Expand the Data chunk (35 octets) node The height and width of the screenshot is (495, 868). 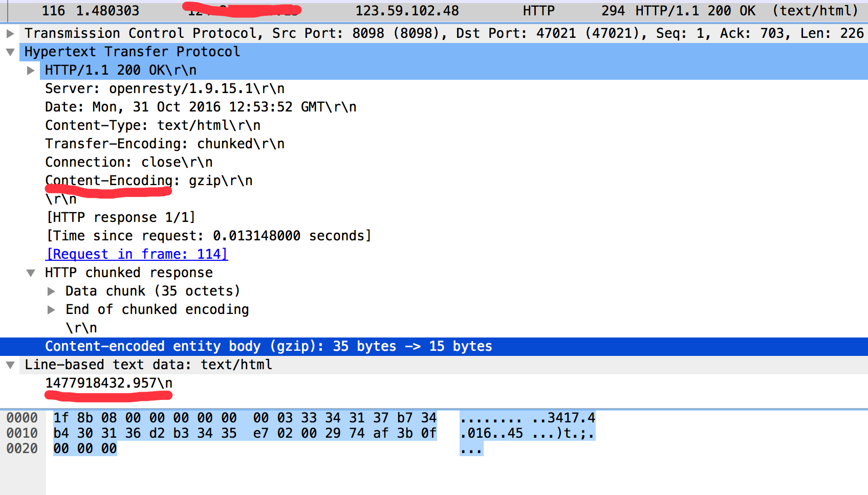click(x=51, y=291)
